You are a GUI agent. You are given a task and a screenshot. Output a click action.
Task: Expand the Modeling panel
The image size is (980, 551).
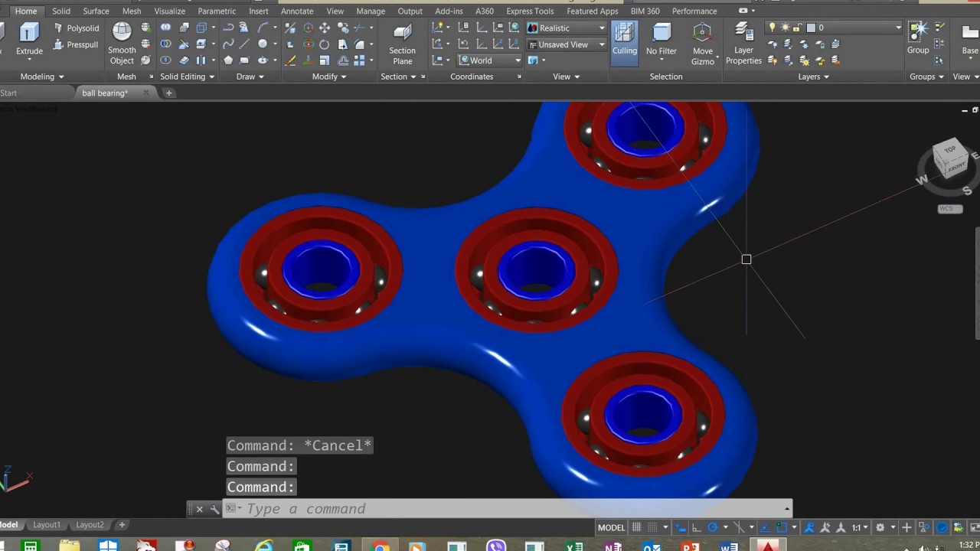(x=42, y=77)
